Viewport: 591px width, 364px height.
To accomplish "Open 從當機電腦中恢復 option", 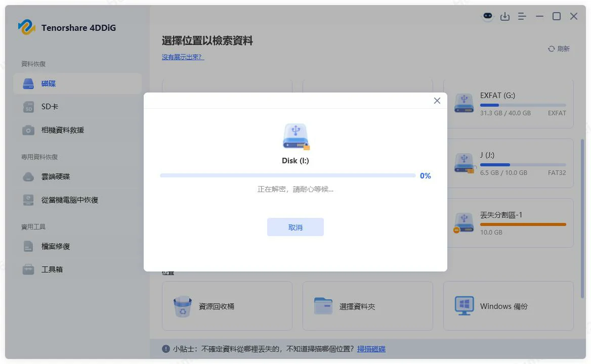I will pos(77,200).
